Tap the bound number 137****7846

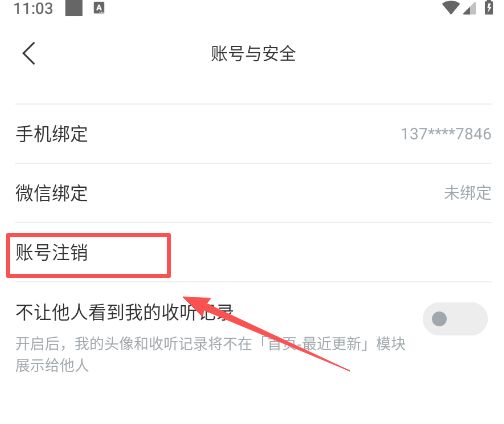[446, 134]
